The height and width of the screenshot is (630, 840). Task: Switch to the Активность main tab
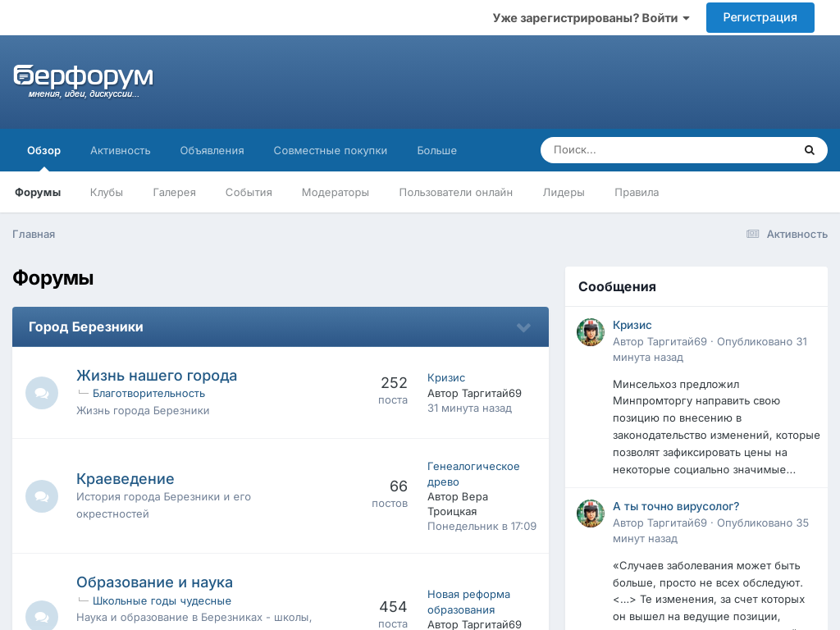(x=121, y=150)
